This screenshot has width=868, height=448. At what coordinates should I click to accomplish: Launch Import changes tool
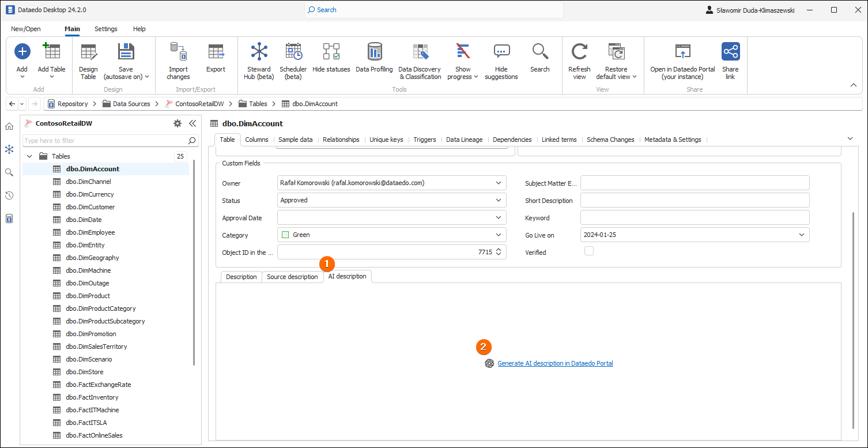178,51
